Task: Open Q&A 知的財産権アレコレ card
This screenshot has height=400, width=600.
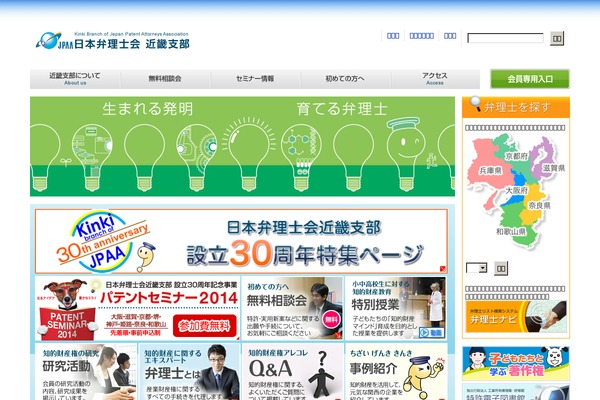Action: [x=292, y=372]
